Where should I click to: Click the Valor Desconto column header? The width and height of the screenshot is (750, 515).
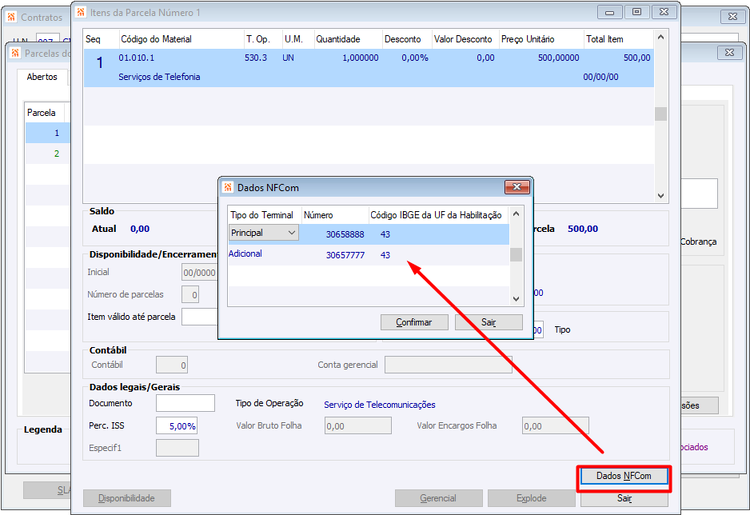463,39
